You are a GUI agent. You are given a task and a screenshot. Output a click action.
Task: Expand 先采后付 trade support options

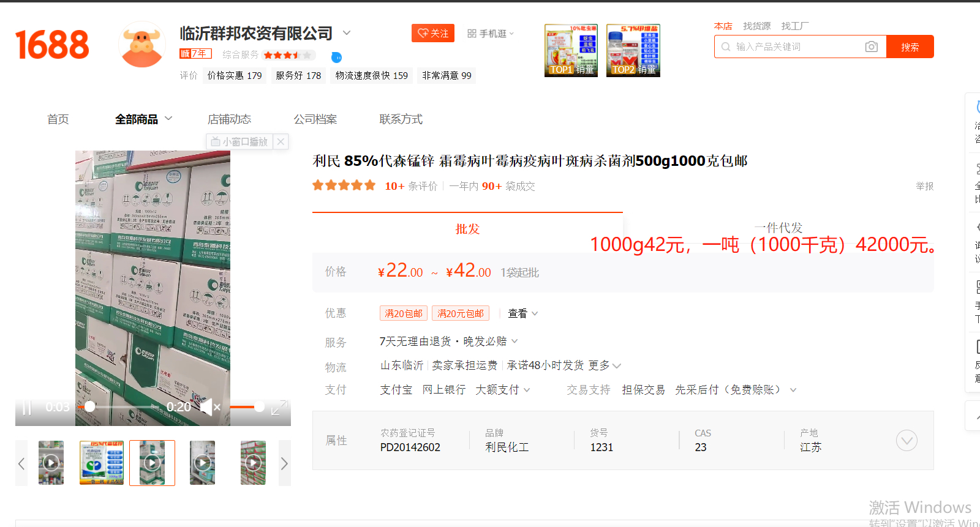(x=736, y=390)
